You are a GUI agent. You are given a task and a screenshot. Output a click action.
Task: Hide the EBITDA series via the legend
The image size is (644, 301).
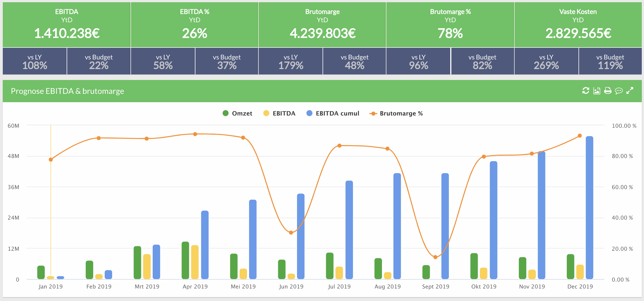pyautogui.click(x=284, y=113)
